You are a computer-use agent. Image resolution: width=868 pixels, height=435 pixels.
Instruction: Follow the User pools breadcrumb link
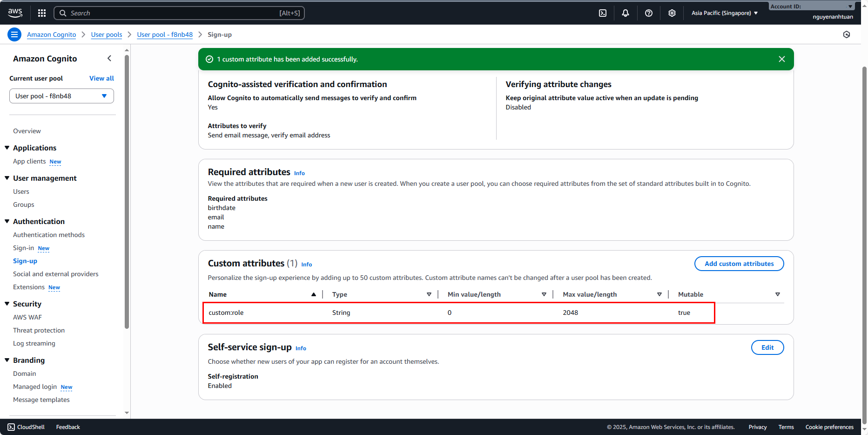pos(107,34)
